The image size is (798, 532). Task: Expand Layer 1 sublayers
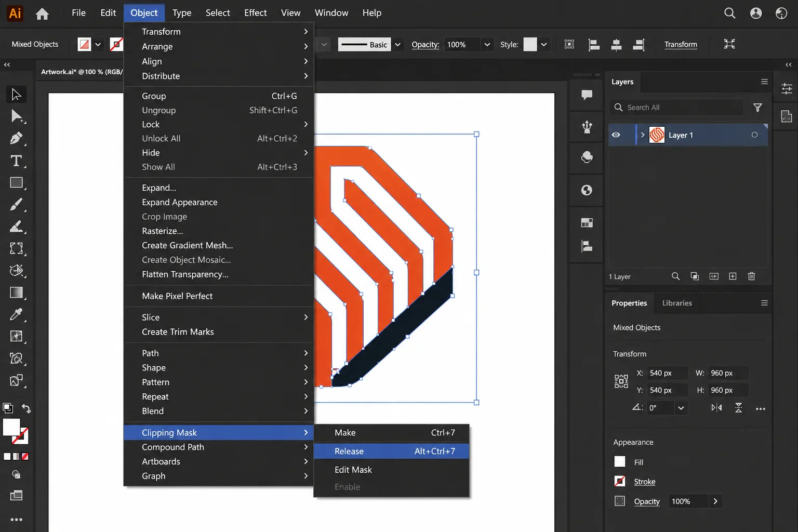tap(643, 135)
